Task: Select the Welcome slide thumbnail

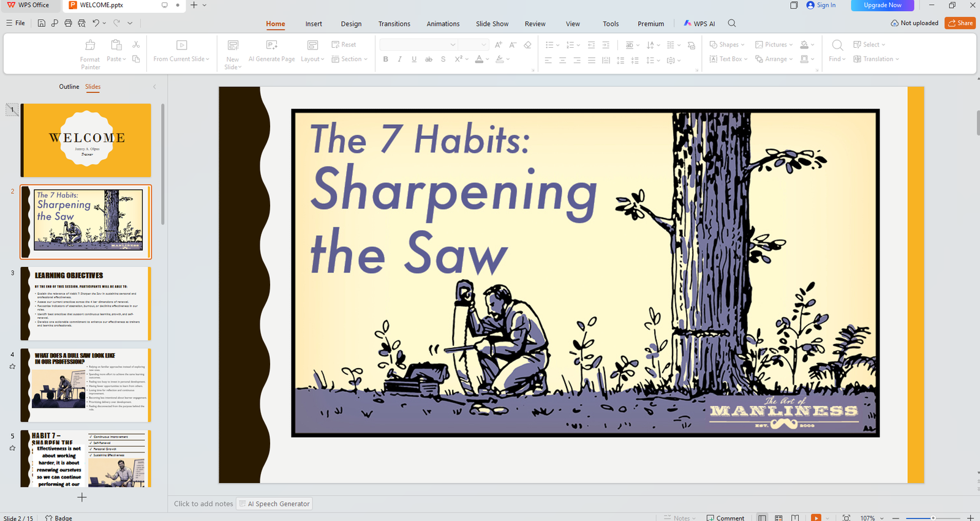Action: pos(86,140)
